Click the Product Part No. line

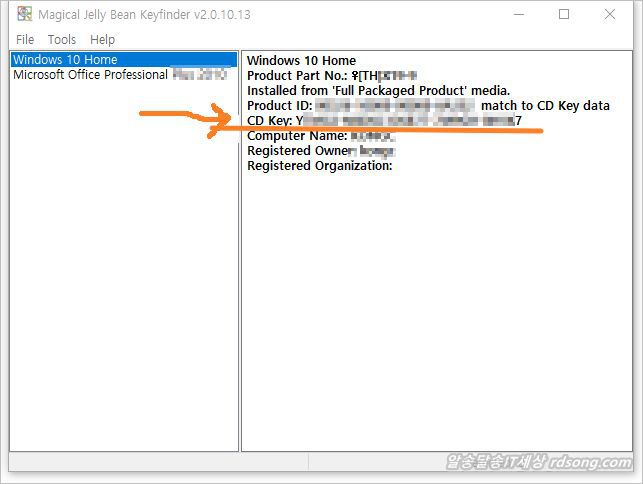[331, 76]
